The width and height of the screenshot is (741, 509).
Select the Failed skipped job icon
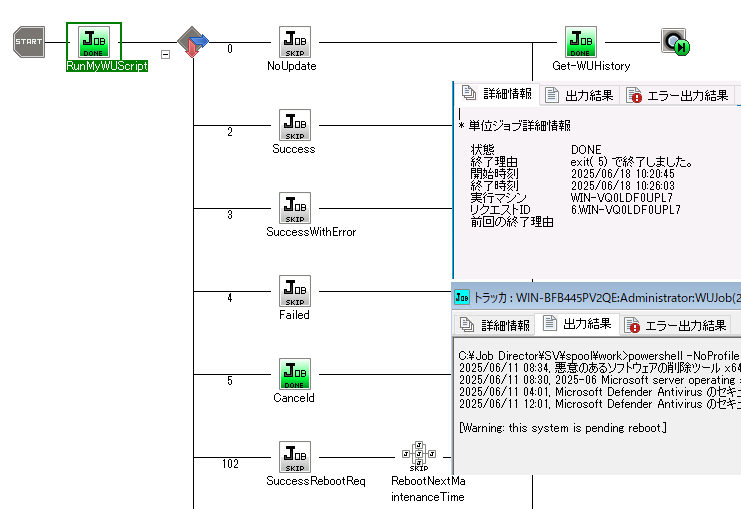[x=294, y=291]
